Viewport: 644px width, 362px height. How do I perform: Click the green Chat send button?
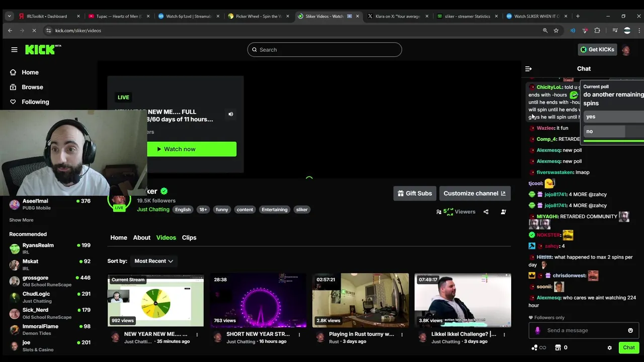629,347
